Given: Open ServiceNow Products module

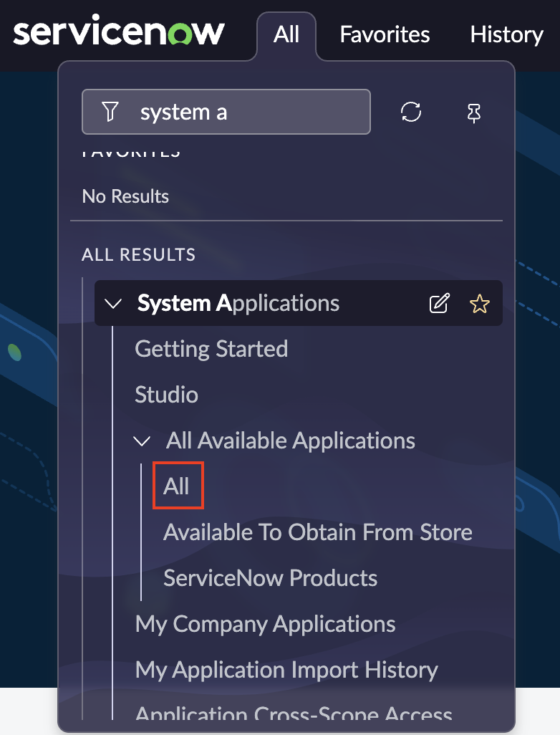Looking at the screenshot, I should tap(270, 578).
